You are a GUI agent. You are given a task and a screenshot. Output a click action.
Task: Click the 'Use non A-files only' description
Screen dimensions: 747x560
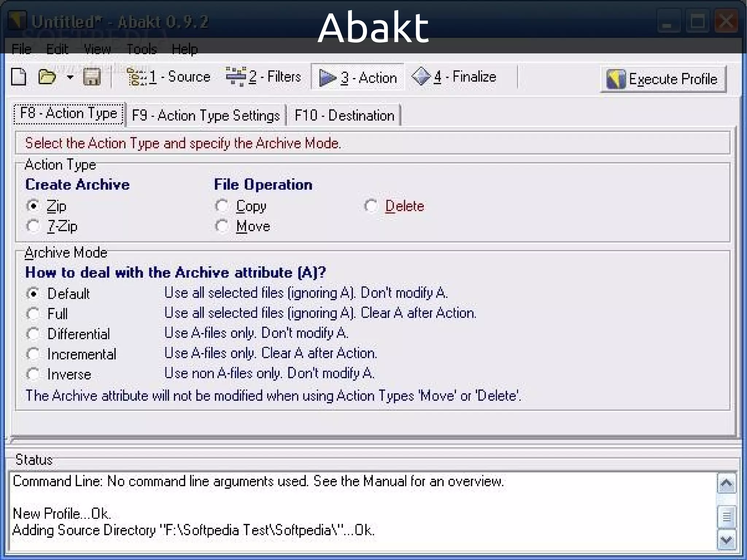click(270, 373)
